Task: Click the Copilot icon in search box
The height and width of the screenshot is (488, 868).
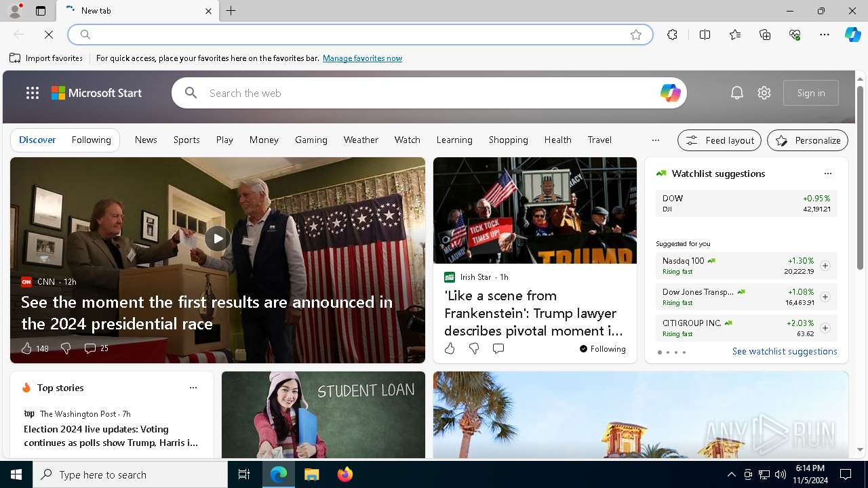Action: click(x=670, y=93)
